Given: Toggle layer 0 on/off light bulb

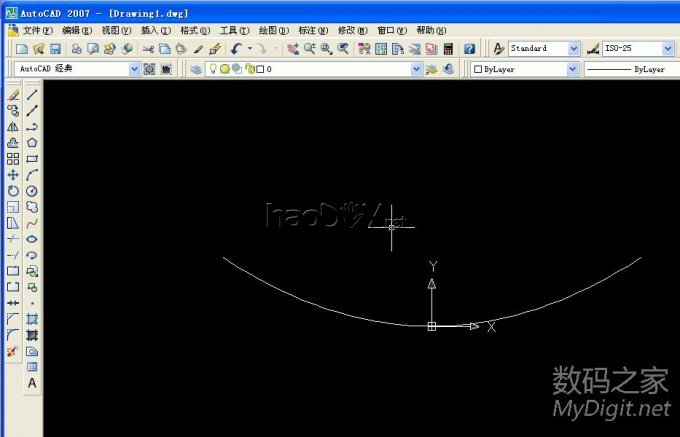Looking at the screenshot, I should click(213, 69).
